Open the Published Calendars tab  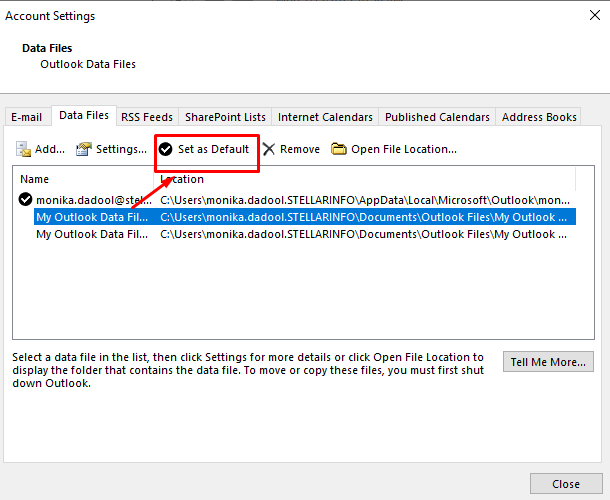point(437,117)
